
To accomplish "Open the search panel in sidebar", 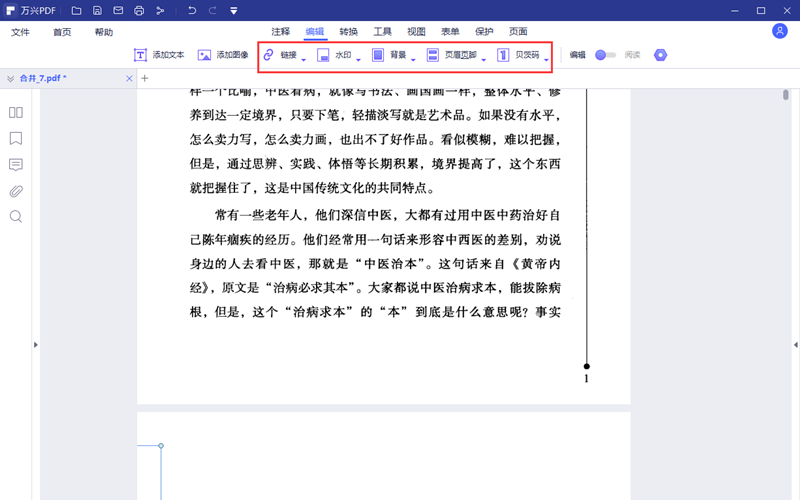I will (16, 217).
